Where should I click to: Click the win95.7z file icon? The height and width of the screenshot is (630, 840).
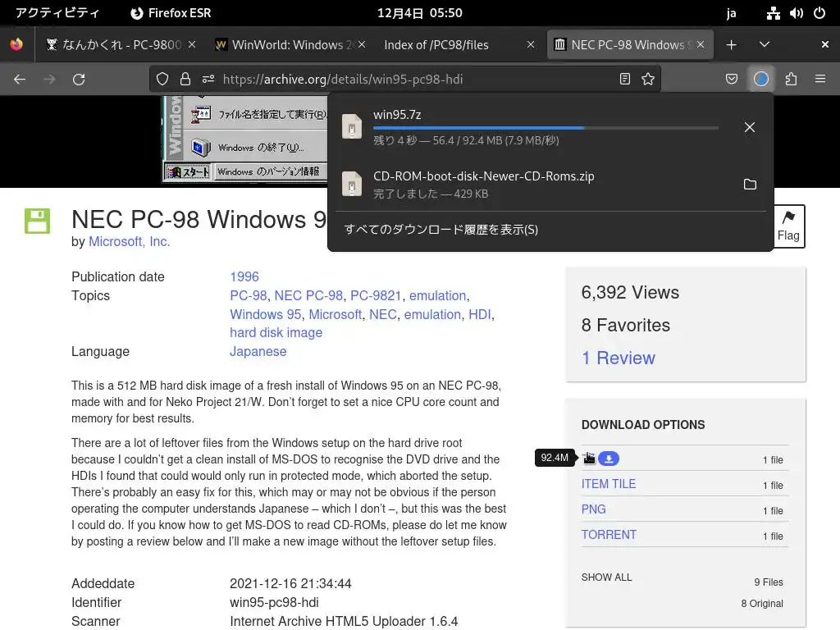coord(352,127)
